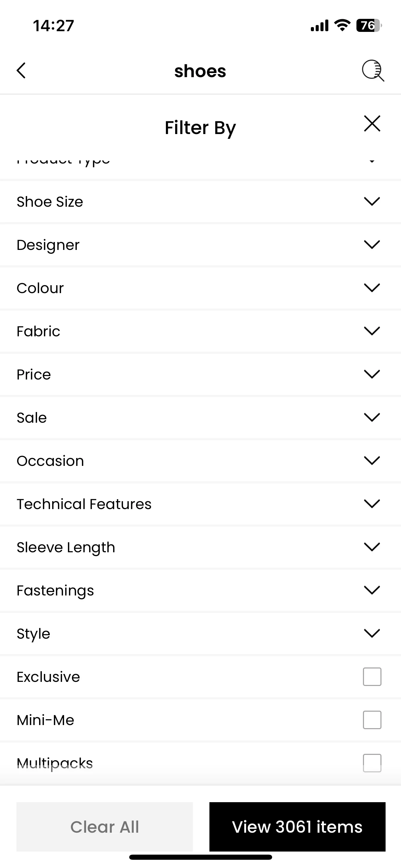Viewport: 401px width, 868px height.
Task: Expand the Designer filter chevron
Action: [x=372, y=244]
